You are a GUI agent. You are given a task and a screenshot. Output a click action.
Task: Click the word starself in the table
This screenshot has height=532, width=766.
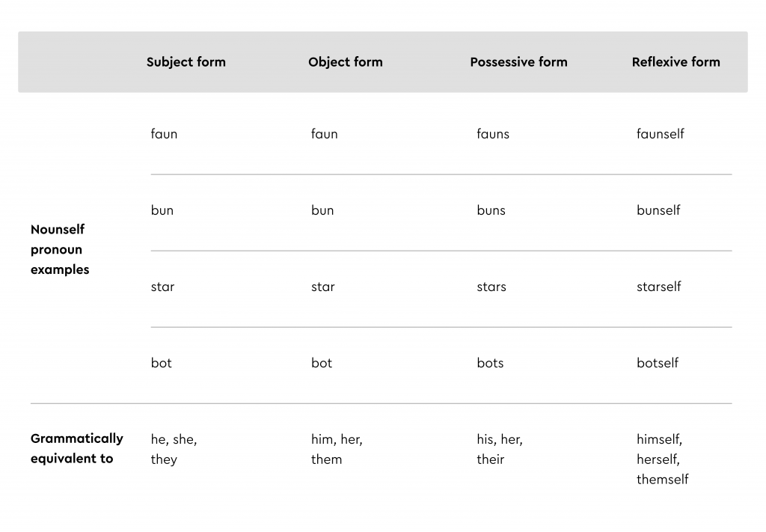pos(658,287)
